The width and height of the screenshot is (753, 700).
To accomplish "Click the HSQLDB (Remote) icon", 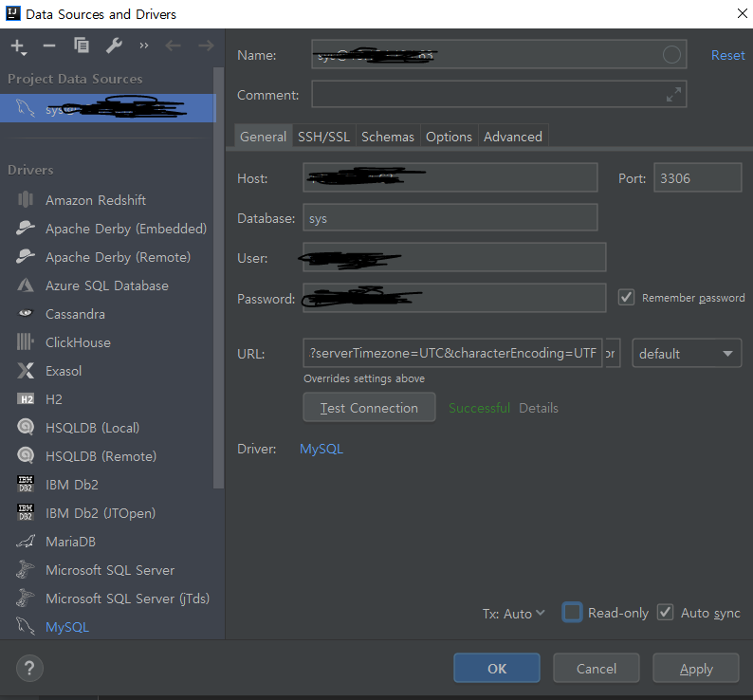I will (x=26, y=455).
